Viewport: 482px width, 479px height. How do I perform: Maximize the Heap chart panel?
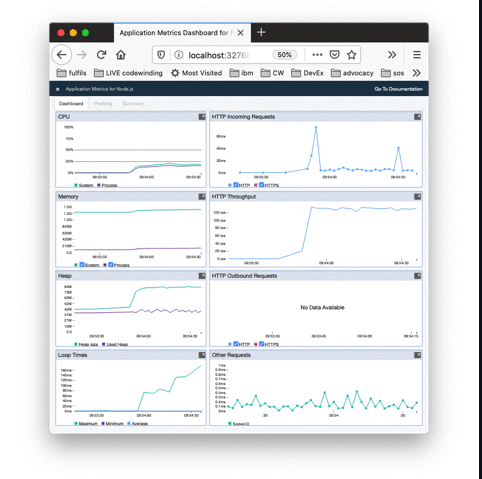coord(202,276)
